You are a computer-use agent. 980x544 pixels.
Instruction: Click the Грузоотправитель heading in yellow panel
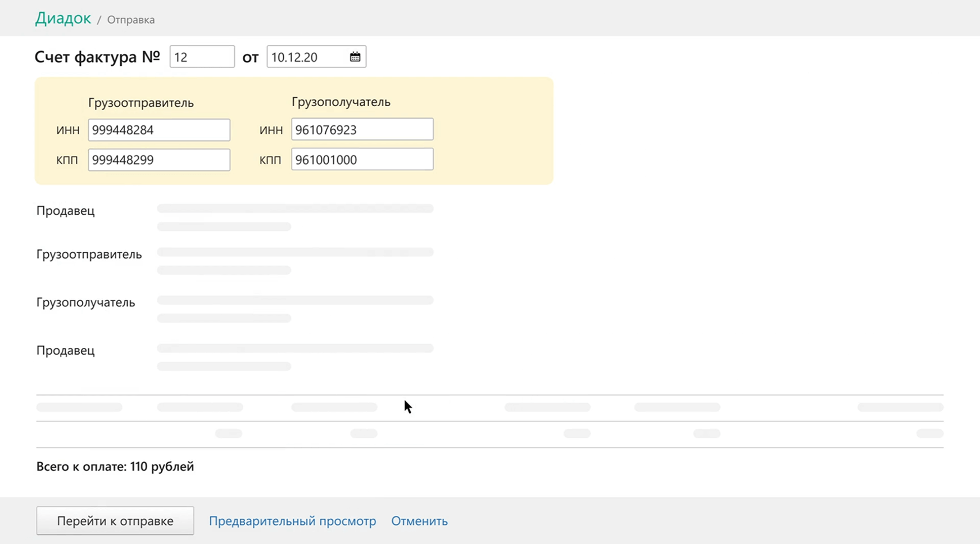click(x=141, y=103)
